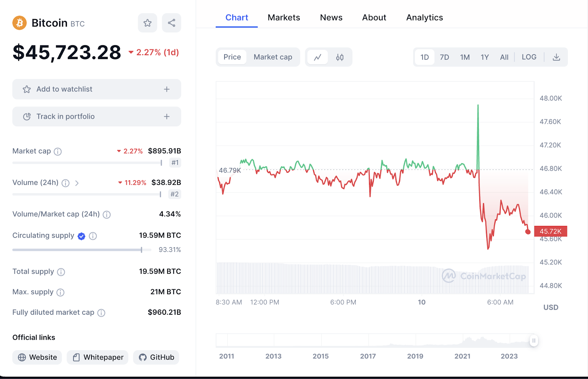The width and height of the screenshot is (588, 379).
Task: Toggle LOG scale on the chart
Action: click(529, 57)
